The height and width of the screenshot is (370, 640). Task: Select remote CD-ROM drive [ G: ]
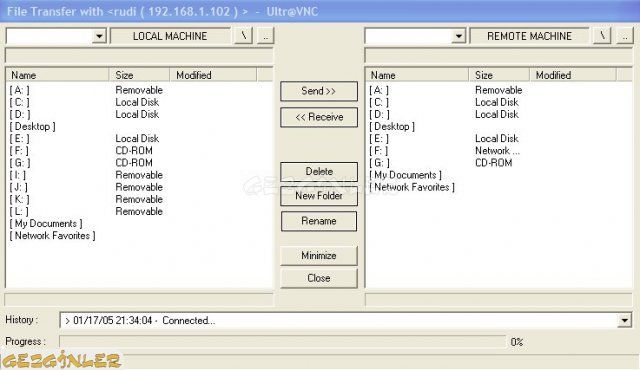pyautogui.click(x=380, y=163)
